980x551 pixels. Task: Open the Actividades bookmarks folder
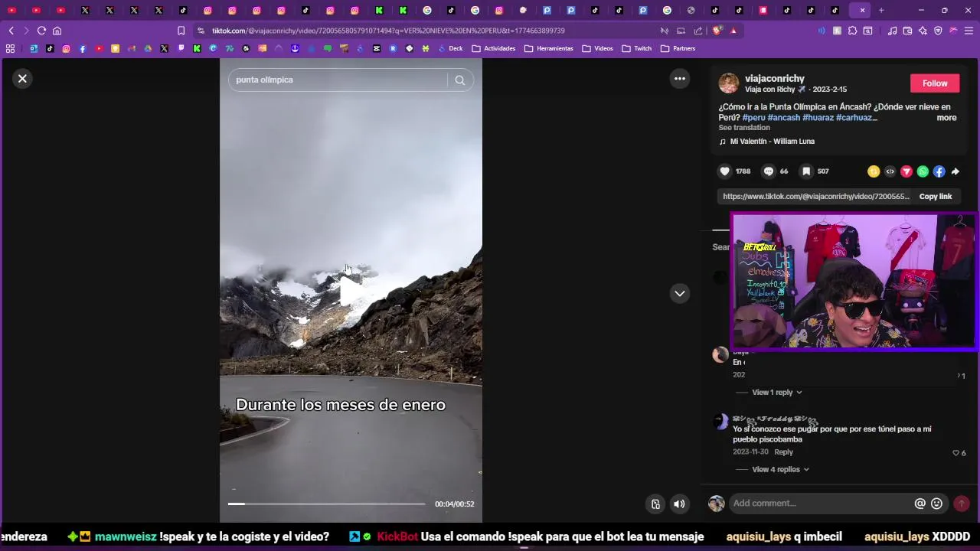coord(494,48)
